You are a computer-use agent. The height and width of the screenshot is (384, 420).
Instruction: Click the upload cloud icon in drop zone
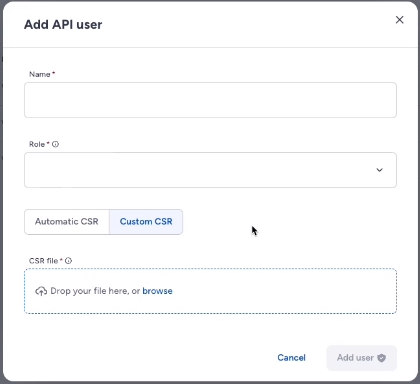[x=41, y=291]
